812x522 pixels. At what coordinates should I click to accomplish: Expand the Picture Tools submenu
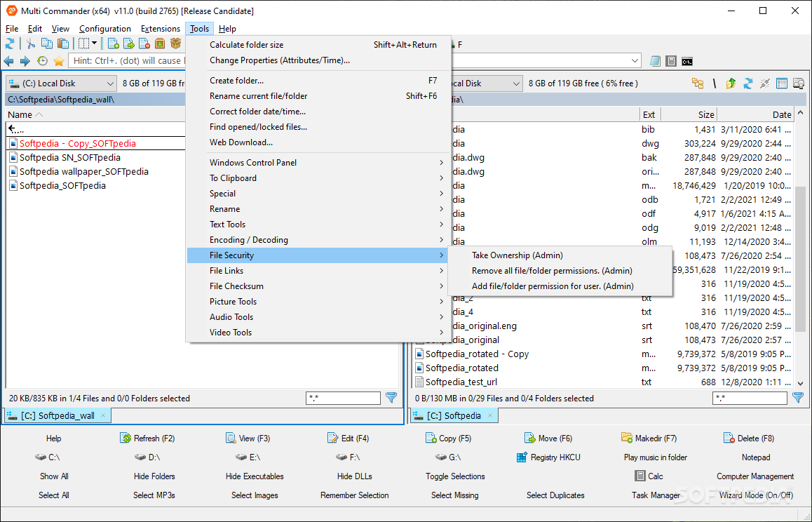click(x=319, y=301)
